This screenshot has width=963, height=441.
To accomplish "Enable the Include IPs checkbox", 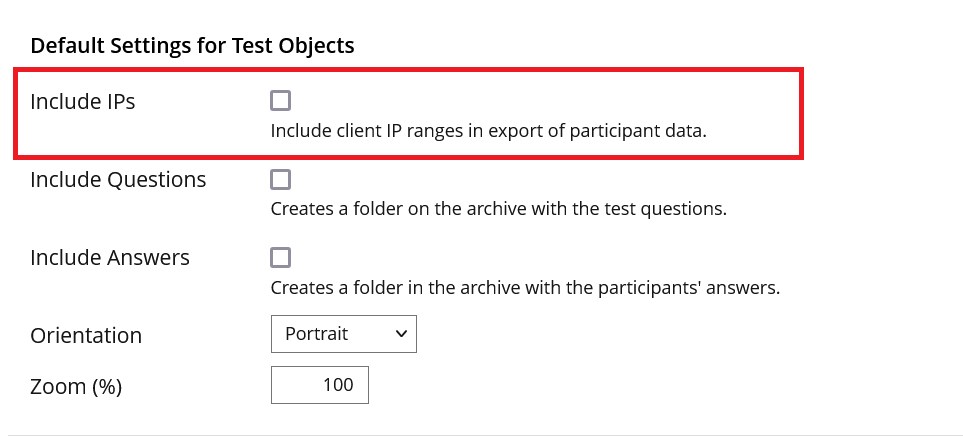I will tap(281, 100).
